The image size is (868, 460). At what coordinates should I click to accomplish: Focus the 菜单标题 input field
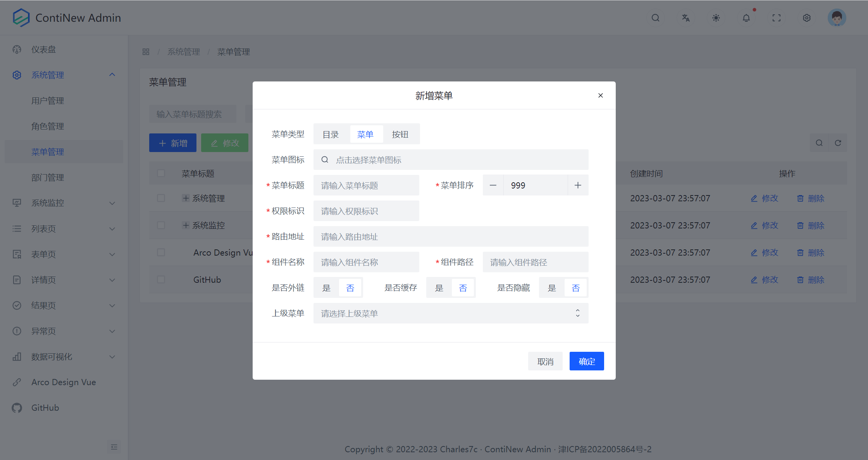[366, 185]
